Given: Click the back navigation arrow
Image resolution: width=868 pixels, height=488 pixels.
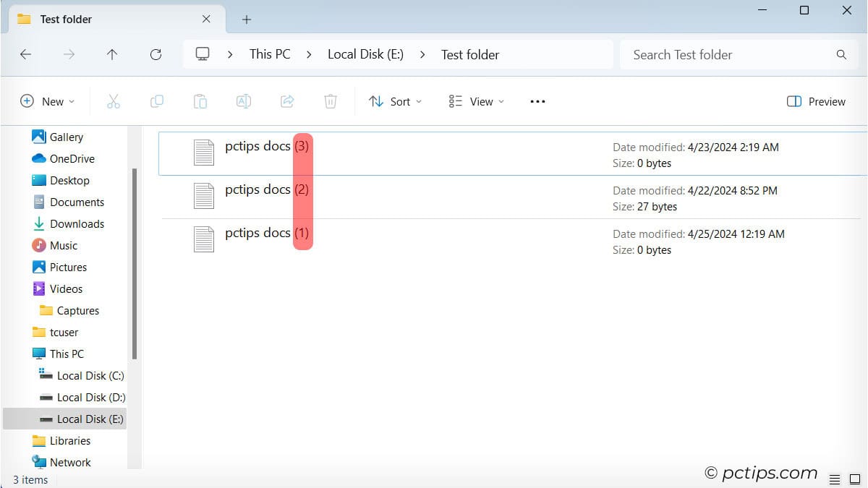Looking at the screenshot, I should click(25, 54).
